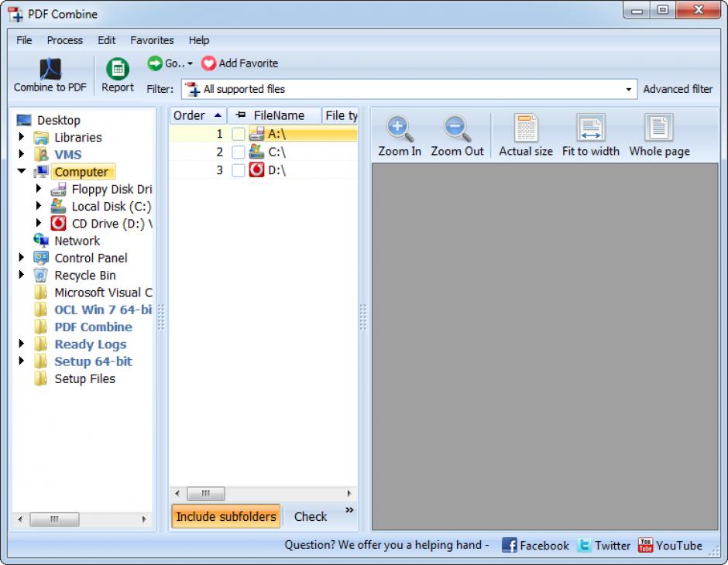Set preview to Actual size
This screenshot has height=565, width=728.
526,128
